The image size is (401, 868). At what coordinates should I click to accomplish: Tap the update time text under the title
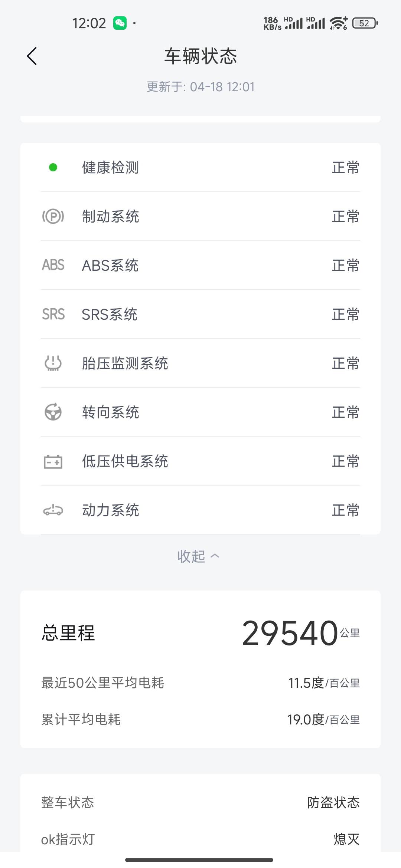pos(200,87)
